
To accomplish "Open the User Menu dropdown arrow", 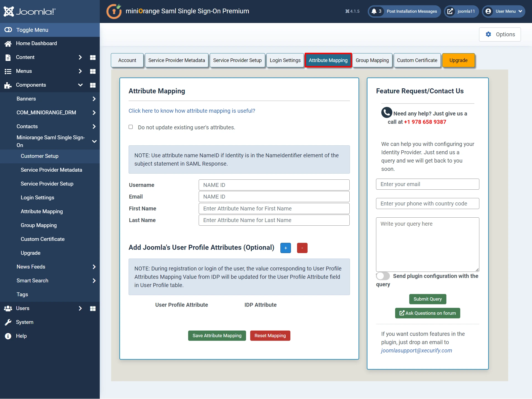I will point(520,11).
